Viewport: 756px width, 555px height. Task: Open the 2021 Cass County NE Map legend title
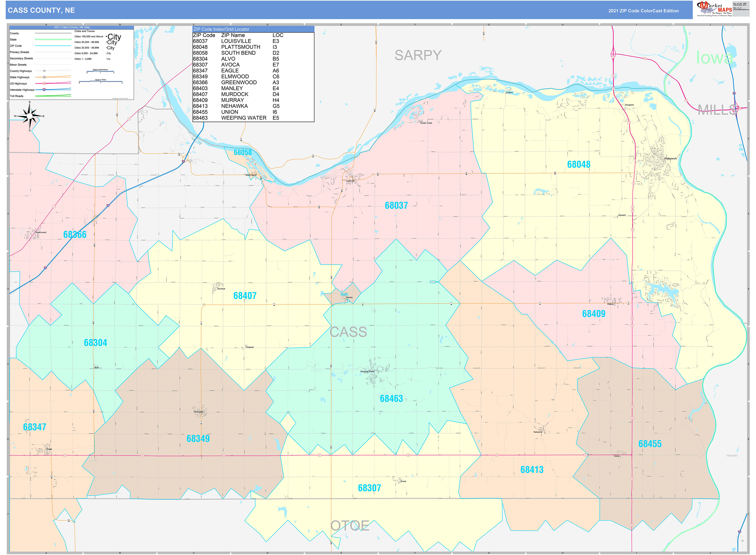point(72,27)
